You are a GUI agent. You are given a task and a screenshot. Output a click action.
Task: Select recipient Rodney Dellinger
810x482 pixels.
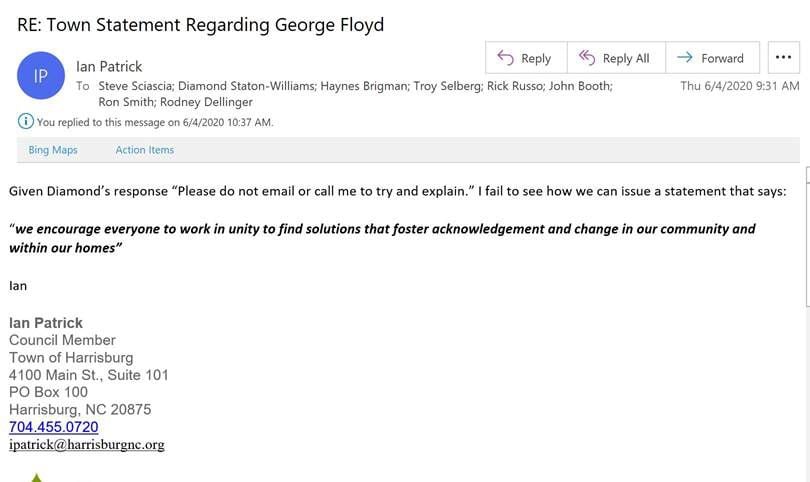(206, 102)
